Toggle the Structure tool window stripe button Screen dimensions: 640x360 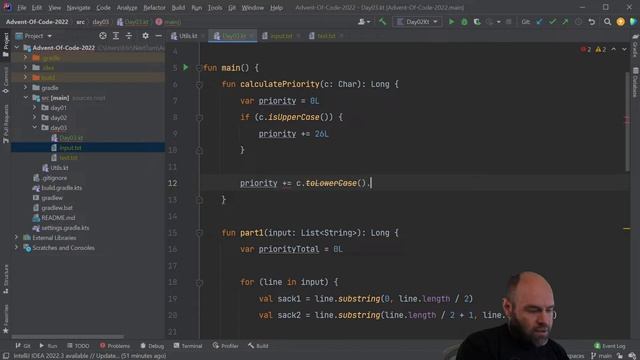(x=5, y=279)
